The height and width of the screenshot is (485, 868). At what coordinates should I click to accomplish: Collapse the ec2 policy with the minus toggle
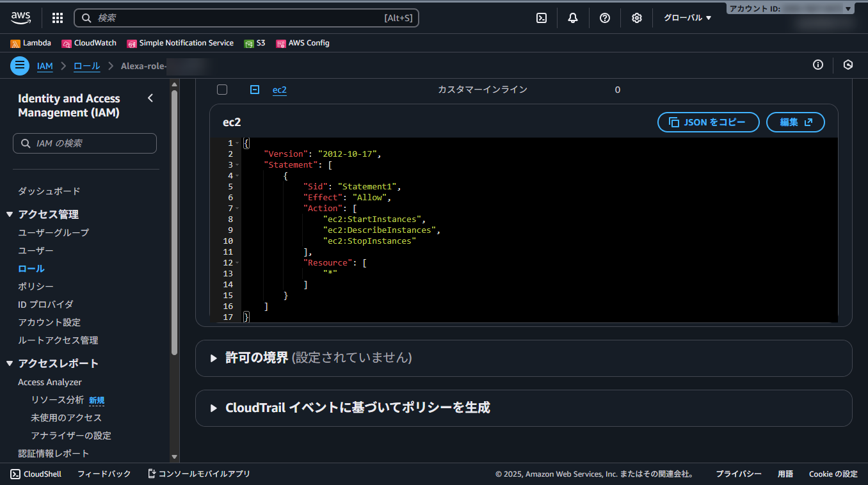tap(254, 90)
